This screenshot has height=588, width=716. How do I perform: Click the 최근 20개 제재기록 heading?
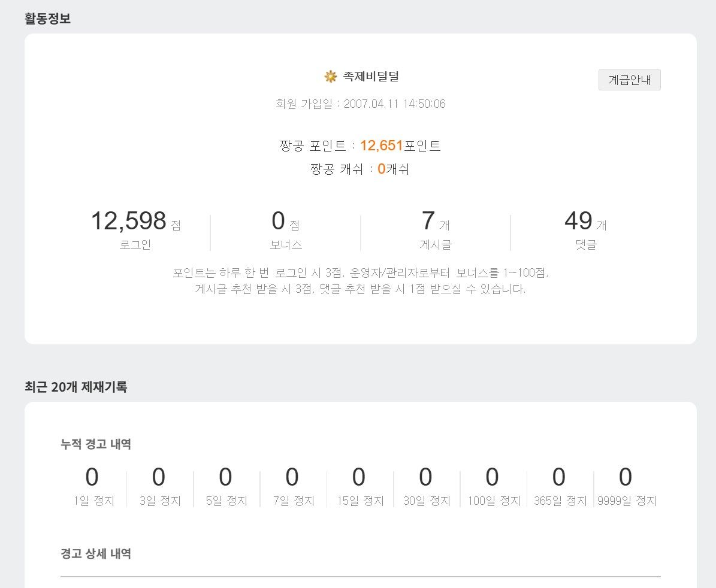coord(76,387)
